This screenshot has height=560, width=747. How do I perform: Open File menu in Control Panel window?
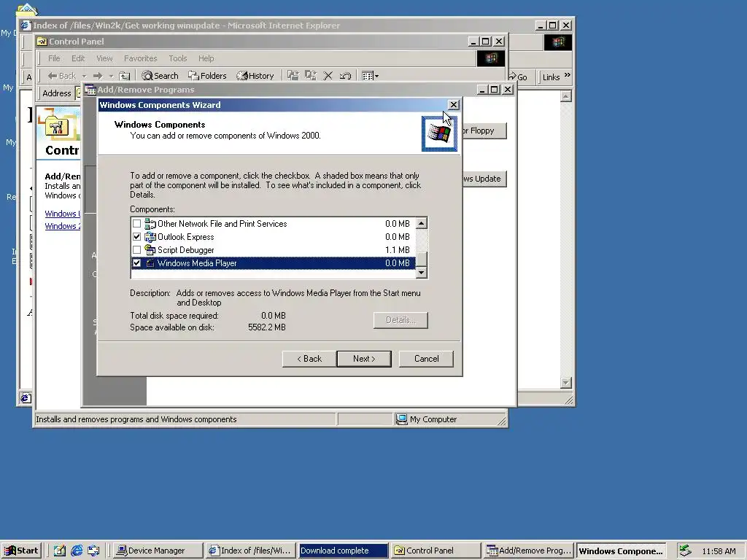tap(54, 58)
